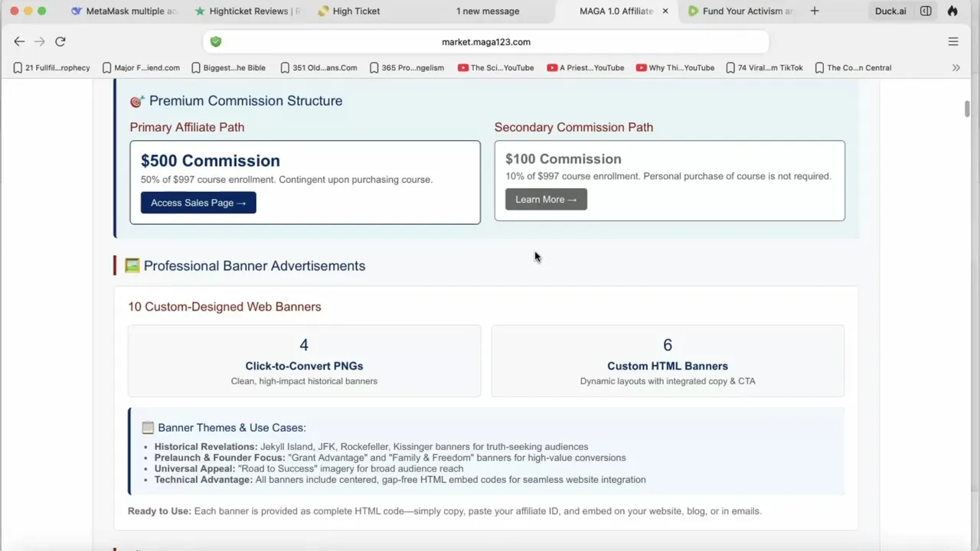The width and height of the screenshot is (980, 551).
Task: Switch to the High Ticket tab
Action: 349,11
